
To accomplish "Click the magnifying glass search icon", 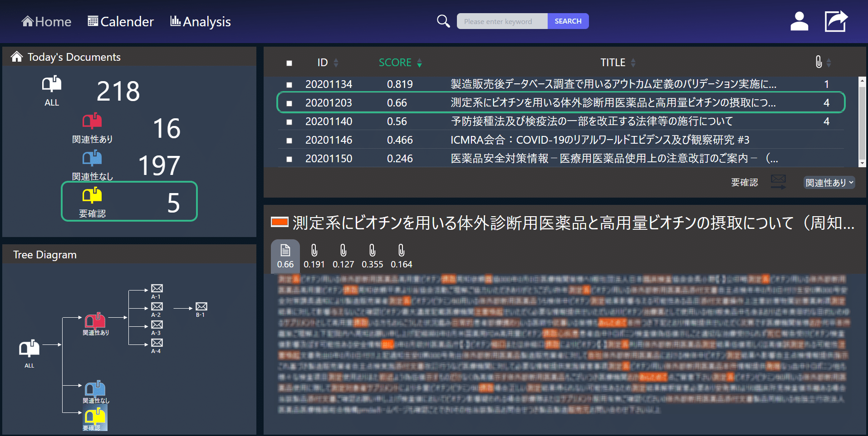I will [443, 21].
